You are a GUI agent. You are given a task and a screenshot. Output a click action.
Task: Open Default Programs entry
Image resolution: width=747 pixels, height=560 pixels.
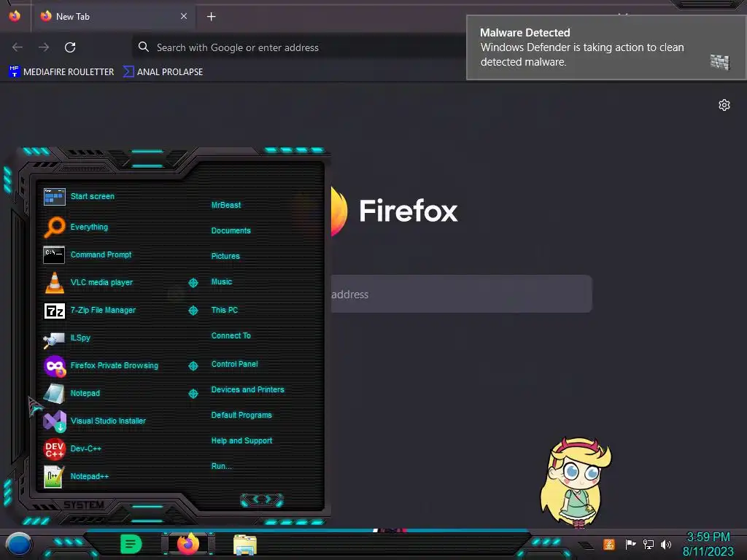click(241, 415)
